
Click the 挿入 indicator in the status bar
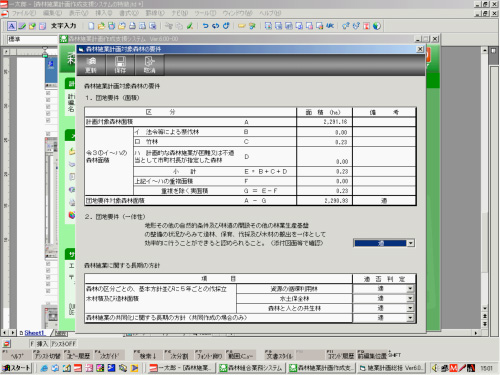[42, 344]
